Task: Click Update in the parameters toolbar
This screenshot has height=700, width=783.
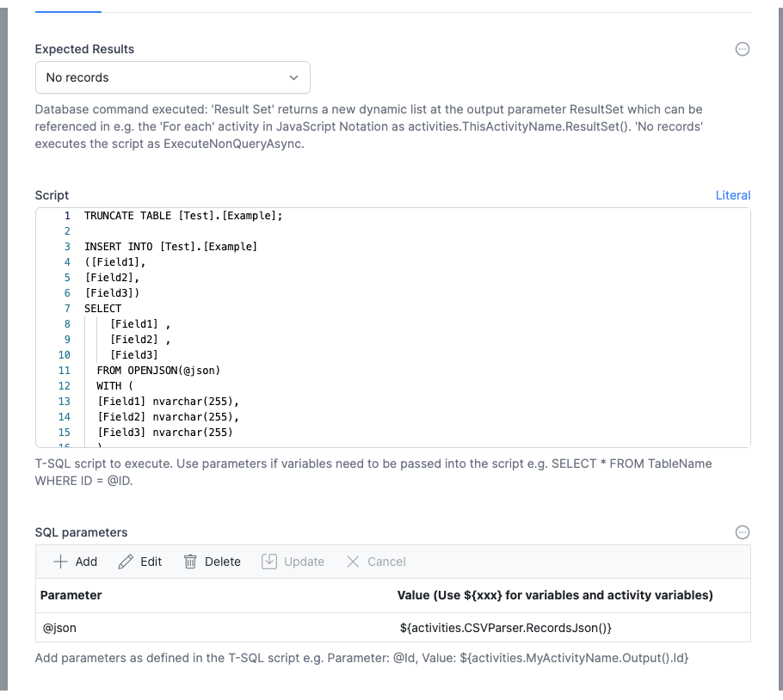Action: 293,562
